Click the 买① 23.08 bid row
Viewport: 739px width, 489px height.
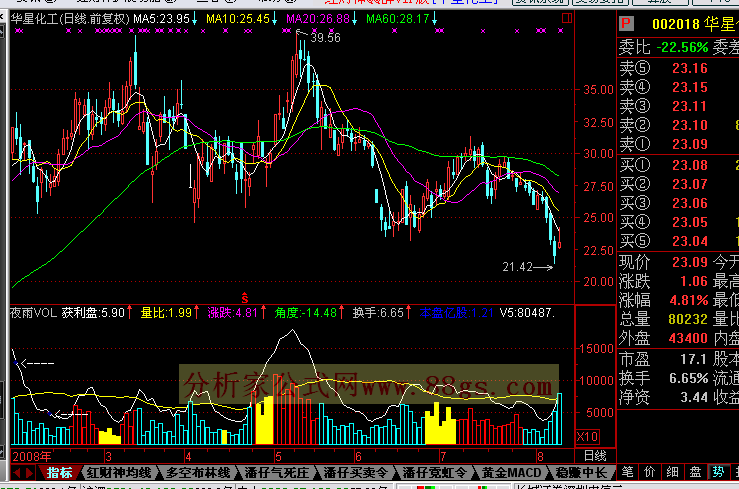[678, 165]
